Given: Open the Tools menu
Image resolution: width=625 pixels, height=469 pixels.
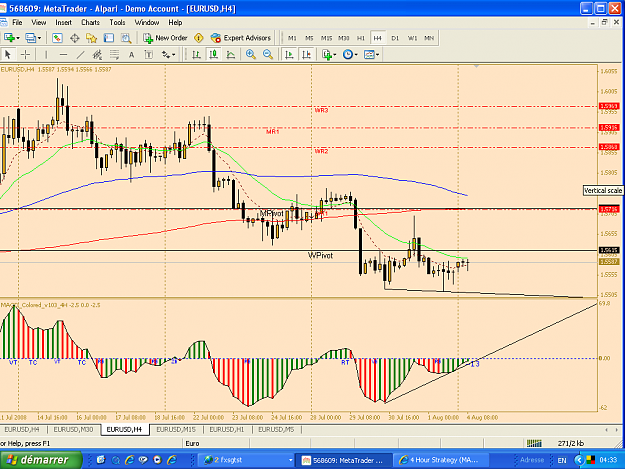Looking at the screenshot, I should (117, 22).
